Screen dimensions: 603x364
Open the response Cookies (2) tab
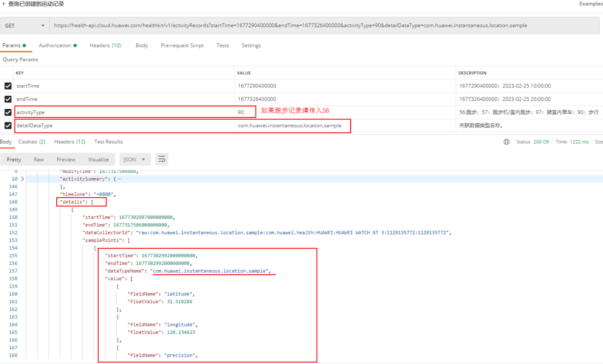[32, 142]
